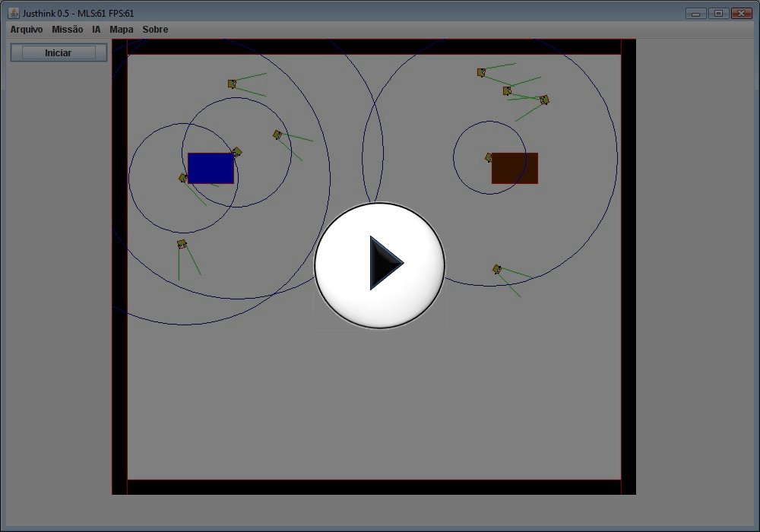Select the rightmost robot of the left group
Image resolution: width=760 pixels, height=532 pixels.
click(277, 135)
